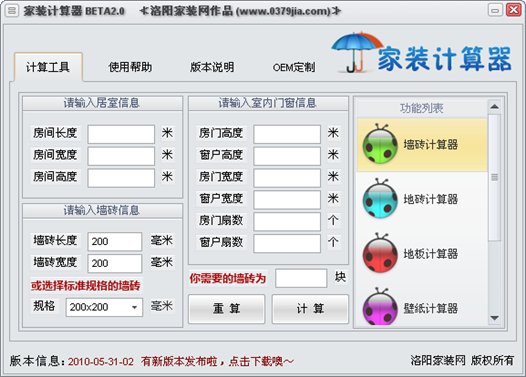Screen dimensions: 526x377
Task: Click the 地砖计算器 list label
Action: 430,199
